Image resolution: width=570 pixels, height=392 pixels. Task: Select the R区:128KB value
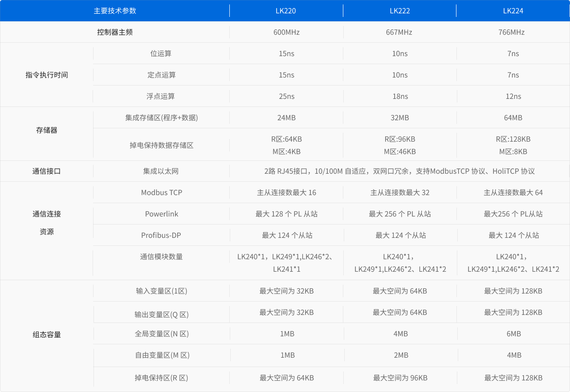click(513, 139)
